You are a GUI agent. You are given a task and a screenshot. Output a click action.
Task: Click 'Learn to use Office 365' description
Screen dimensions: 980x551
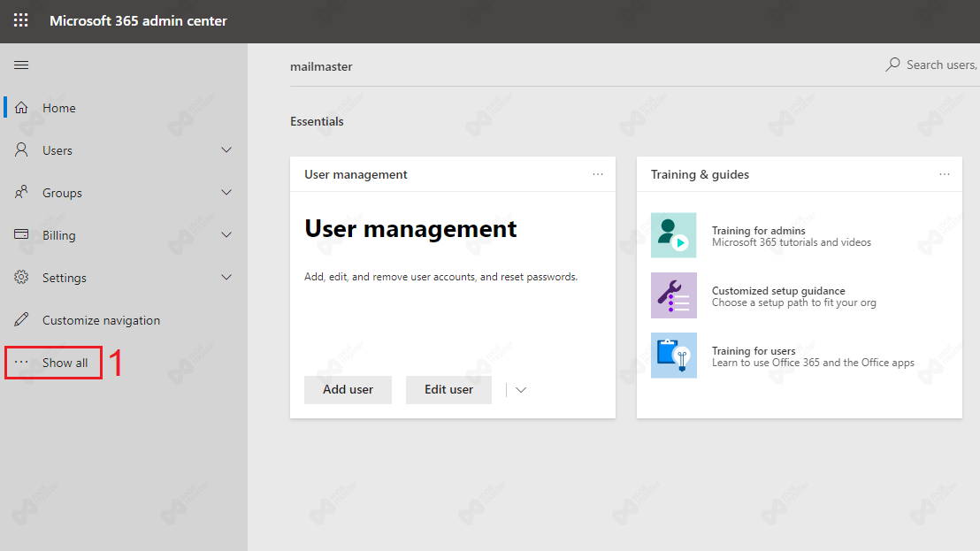point(813,363)
